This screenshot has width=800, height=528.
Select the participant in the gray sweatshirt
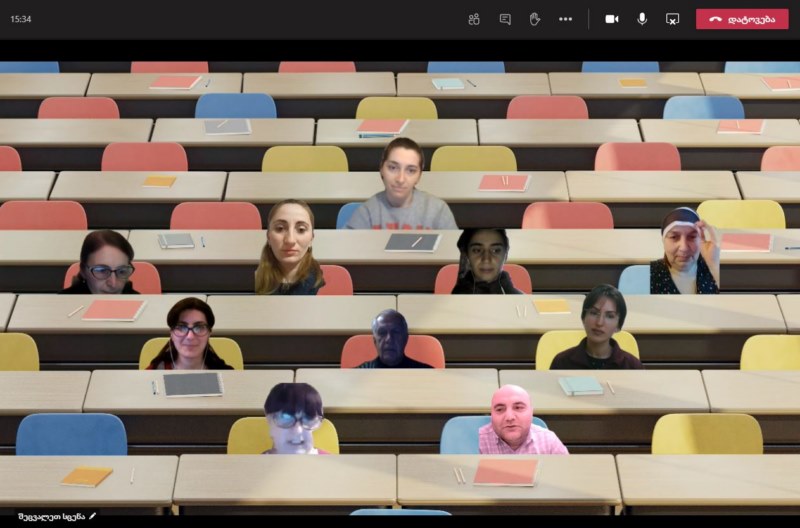click(x=402, y=184)
